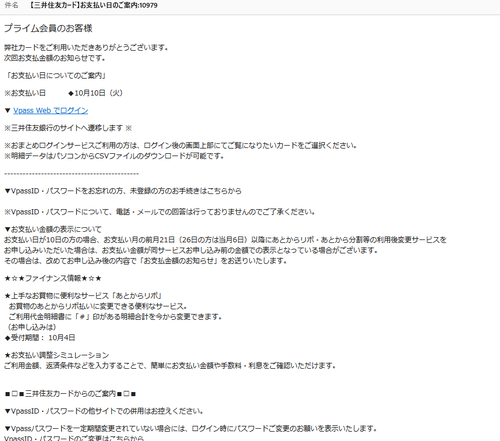
Task: Click the line ご利用金額、返済条件などを入力することで
Action: click(170, 365)
